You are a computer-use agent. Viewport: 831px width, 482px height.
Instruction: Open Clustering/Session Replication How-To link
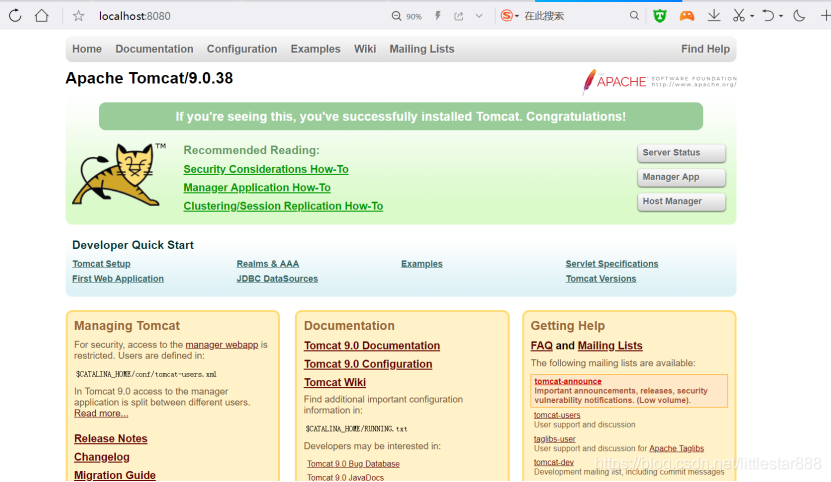click(283, 206)
